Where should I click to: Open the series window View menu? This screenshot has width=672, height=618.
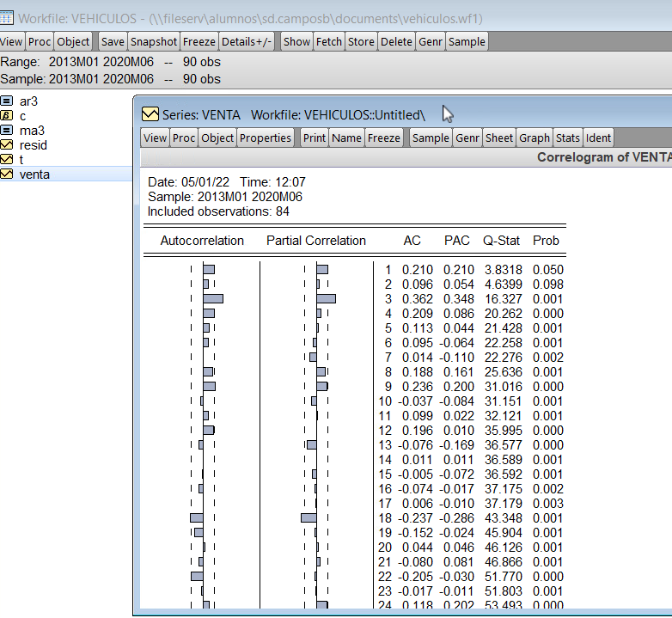point(155,138)
